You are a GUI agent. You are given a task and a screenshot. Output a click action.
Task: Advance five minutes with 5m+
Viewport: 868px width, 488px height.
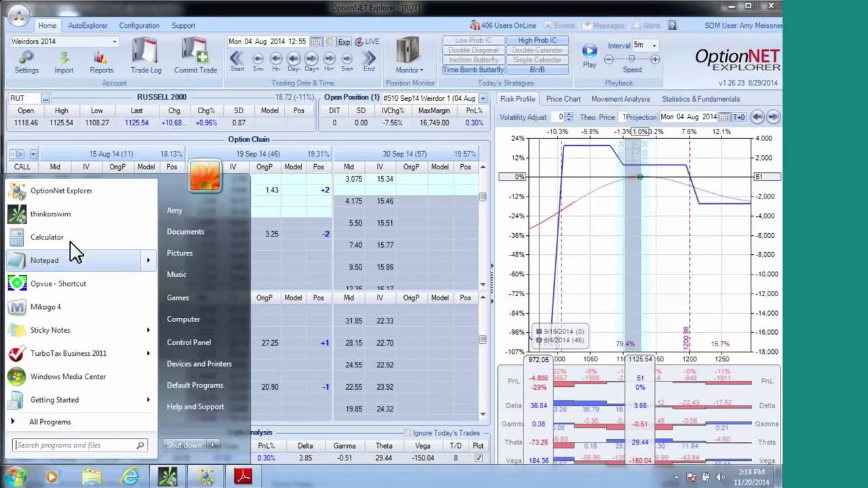point(347,61)
